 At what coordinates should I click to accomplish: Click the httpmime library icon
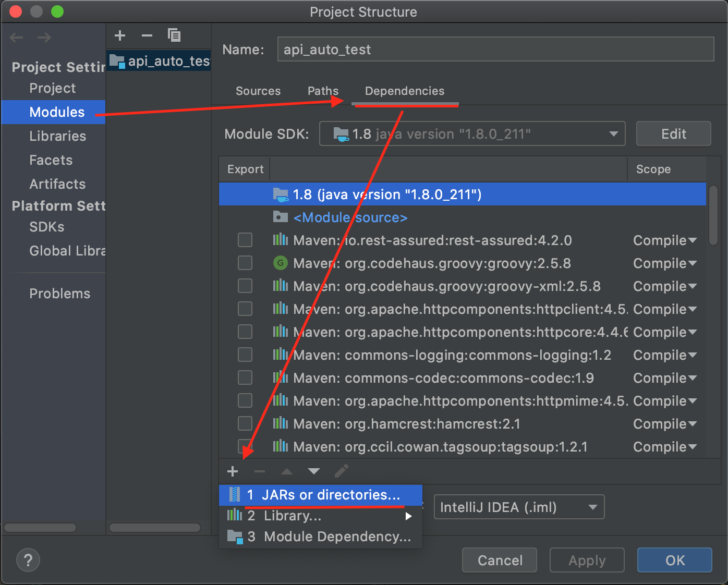281,400
